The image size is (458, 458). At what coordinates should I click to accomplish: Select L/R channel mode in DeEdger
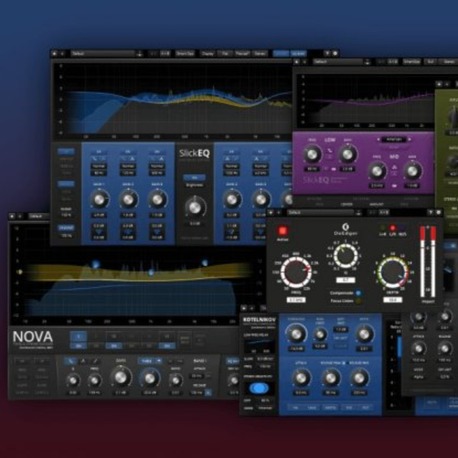pos(393,228)
